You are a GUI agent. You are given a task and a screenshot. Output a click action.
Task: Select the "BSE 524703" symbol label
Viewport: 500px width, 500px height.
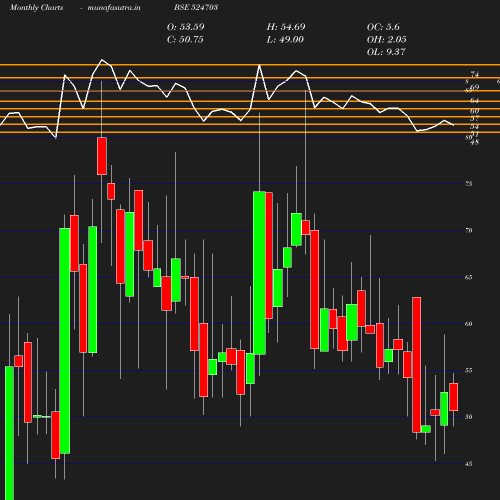[x=196, y=7]
